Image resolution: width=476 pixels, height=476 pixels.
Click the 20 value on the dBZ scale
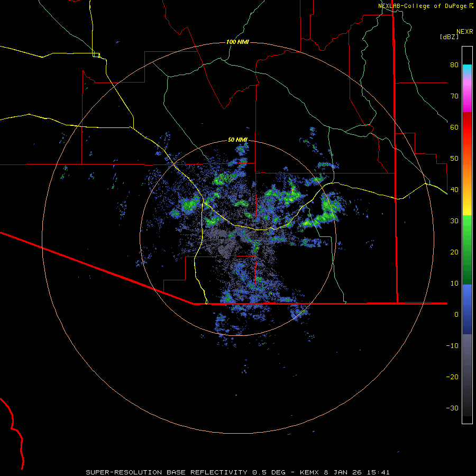(454, 252)
